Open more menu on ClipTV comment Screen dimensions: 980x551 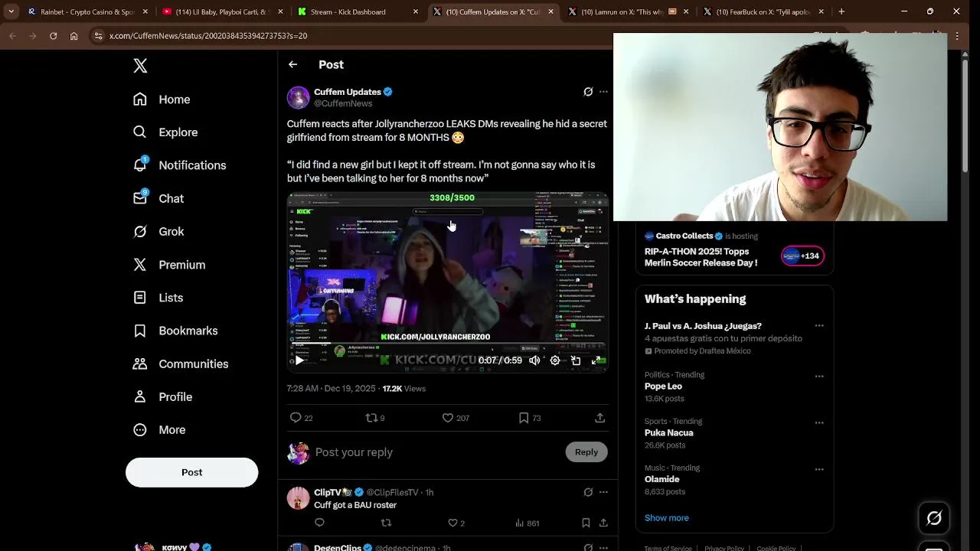coord(603,492)
